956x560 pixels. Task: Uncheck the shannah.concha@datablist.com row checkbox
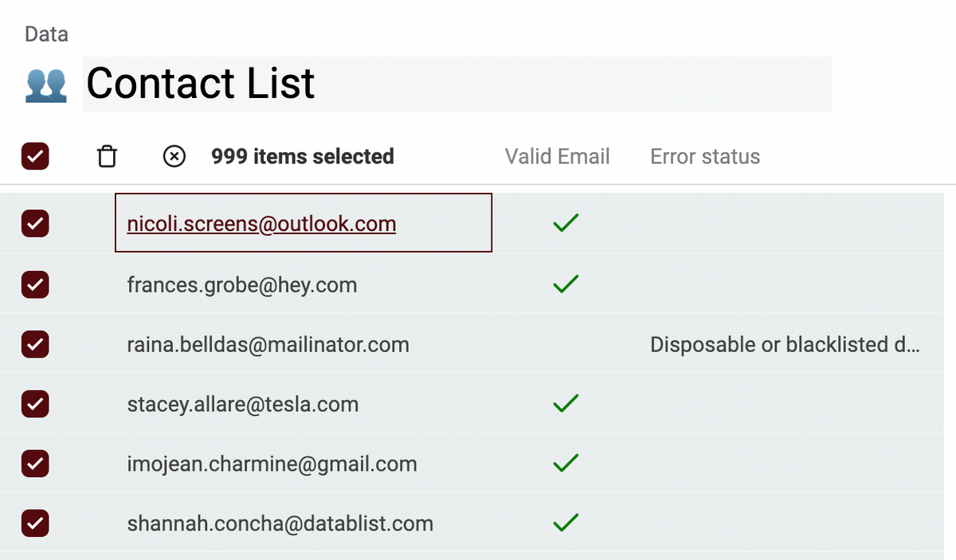[35, 523]
